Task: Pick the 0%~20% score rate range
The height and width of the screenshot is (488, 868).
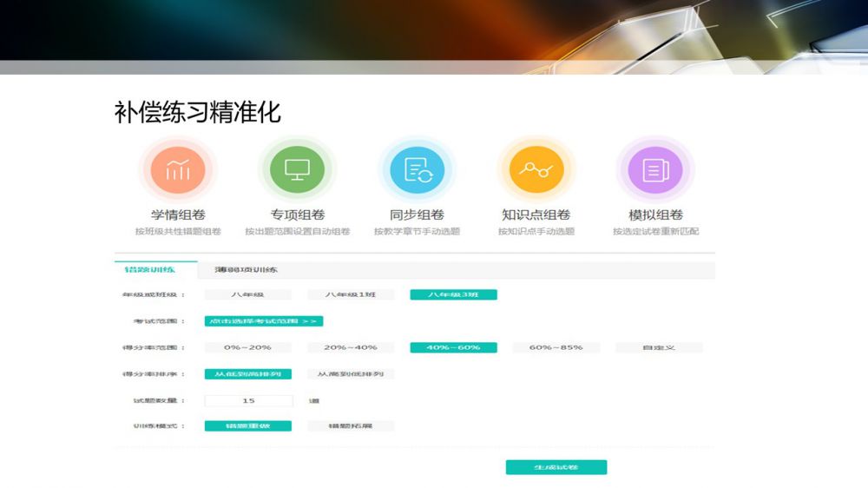Action: (x=247, y=347)
